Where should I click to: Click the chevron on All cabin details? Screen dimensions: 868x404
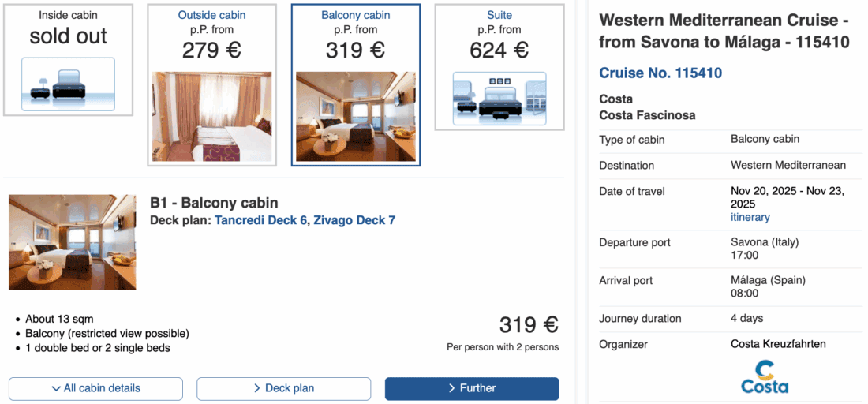[x=56, y=388]
